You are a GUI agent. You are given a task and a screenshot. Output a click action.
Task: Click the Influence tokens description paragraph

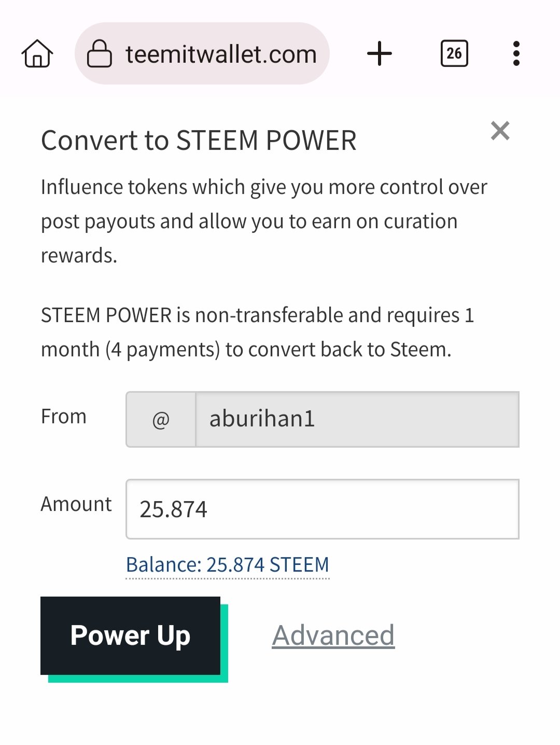coord(264,222)
